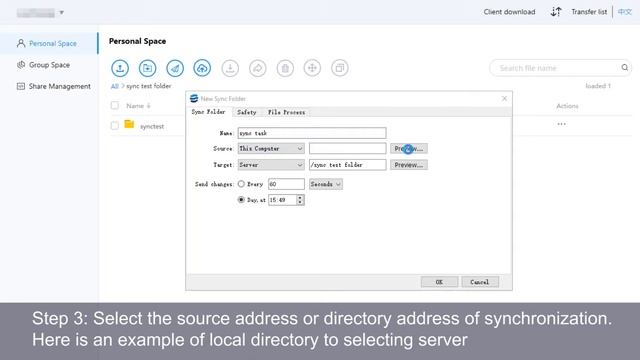Switch to the Sync Folder tab
Image resolution: width=640 pixels, height=360 pixels.
(209, 112)
